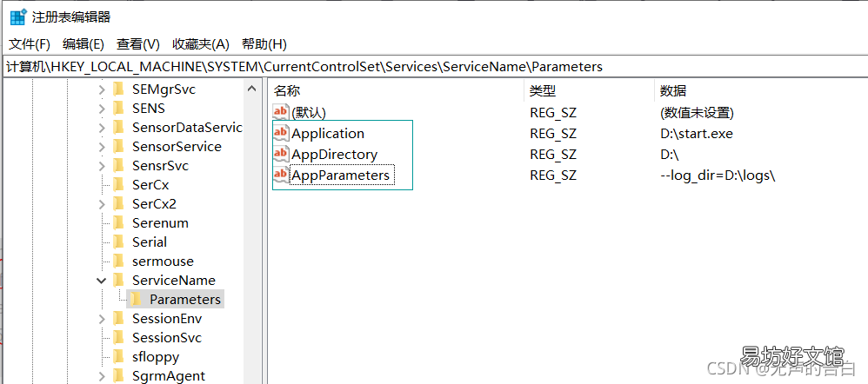Select the AppDirectory value name
The width and height of the screenshot is (868, 384).
(334, 155)
